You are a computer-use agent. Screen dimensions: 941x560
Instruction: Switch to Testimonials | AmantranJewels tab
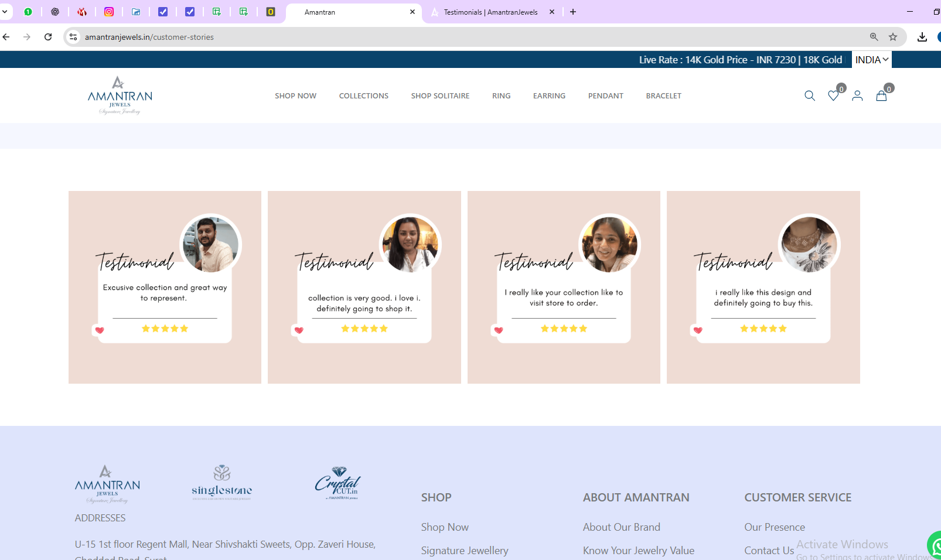pos(490,12)
